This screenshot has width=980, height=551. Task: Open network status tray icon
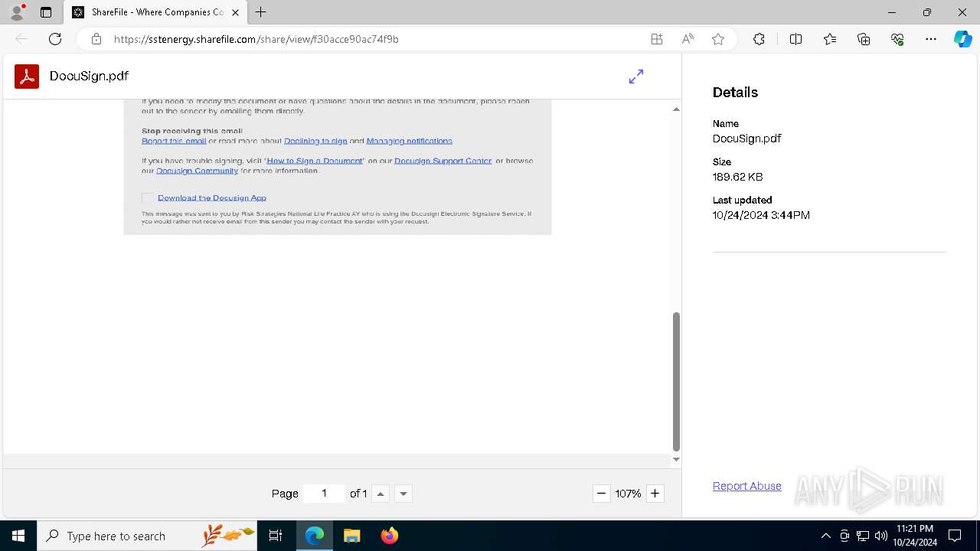click(x=863, y=536)
